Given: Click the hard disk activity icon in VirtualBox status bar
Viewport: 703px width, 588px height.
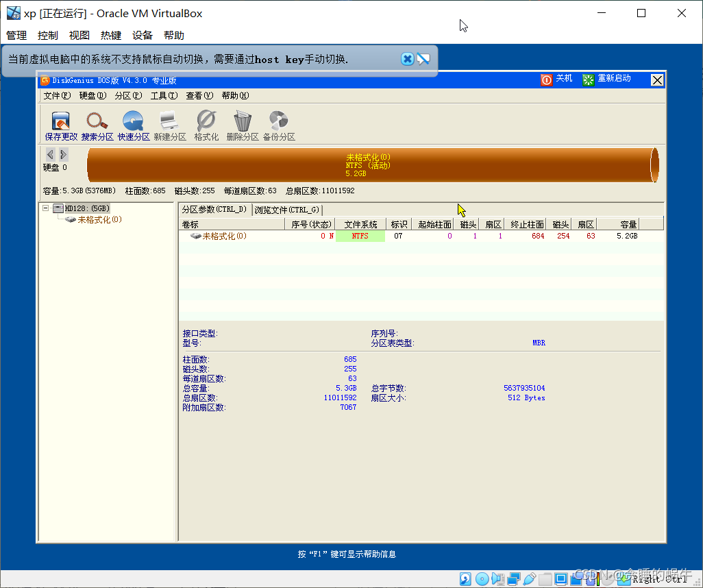Looking at the screenshot, I should (465, 579).
